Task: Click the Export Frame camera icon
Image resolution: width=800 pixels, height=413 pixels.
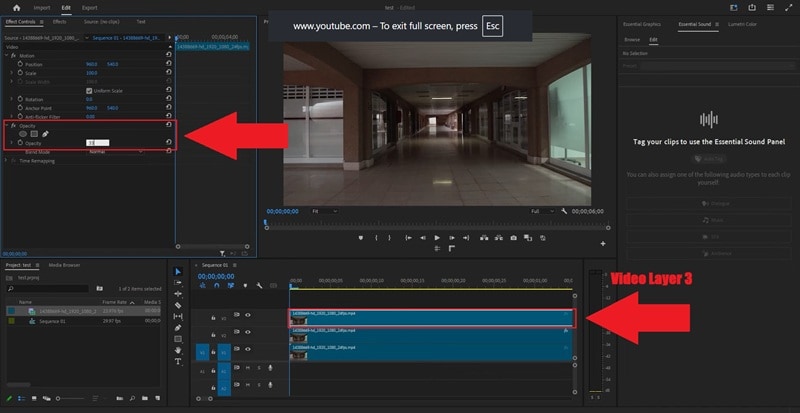Action: click(513, 238)
